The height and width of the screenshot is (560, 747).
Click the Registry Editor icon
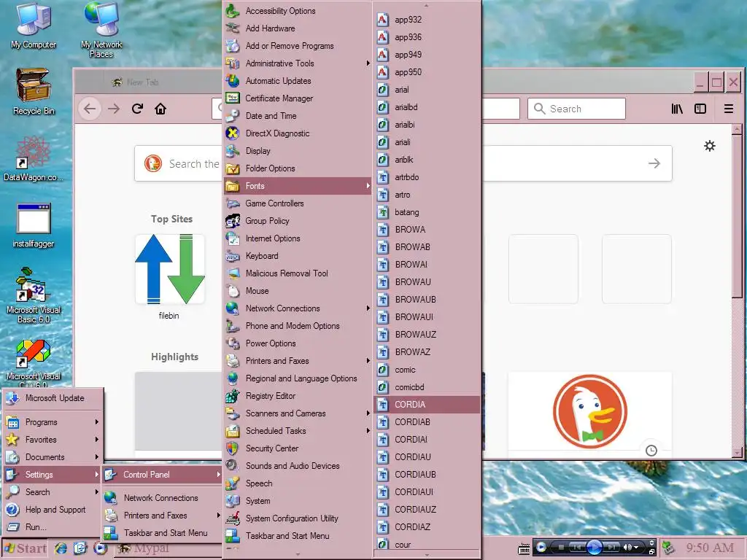(x=233, y=396)
